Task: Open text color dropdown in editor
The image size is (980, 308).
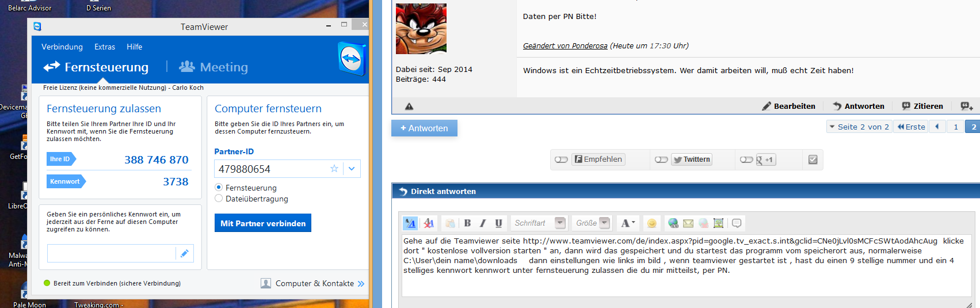Action: (x=627, y=223)
